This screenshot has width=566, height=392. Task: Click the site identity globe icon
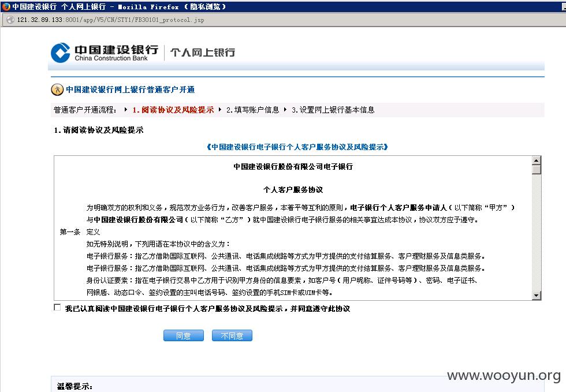tap(10, 20)
